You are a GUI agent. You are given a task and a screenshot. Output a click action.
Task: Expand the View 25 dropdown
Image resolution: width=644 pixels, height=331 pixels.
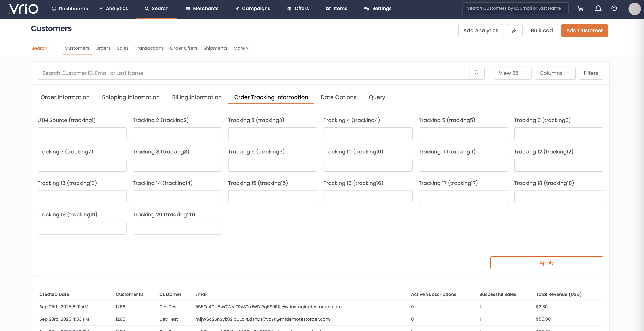(x=512, y=73)
